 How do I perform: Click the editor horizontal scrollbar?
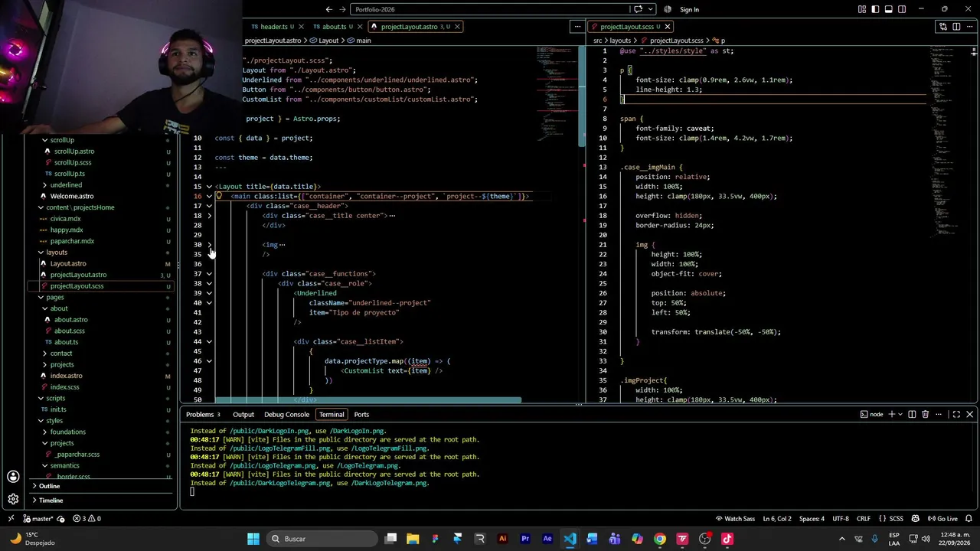(x=367, y=399)
